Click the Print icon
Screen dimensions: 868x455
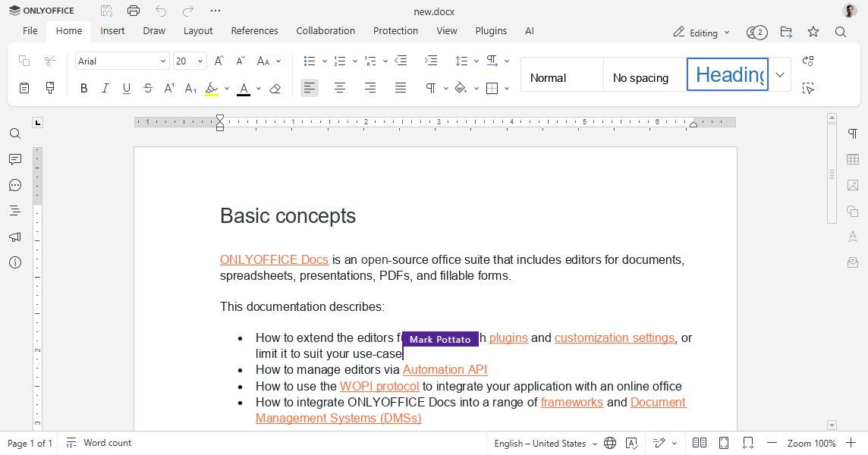click(x=134, y=11)
